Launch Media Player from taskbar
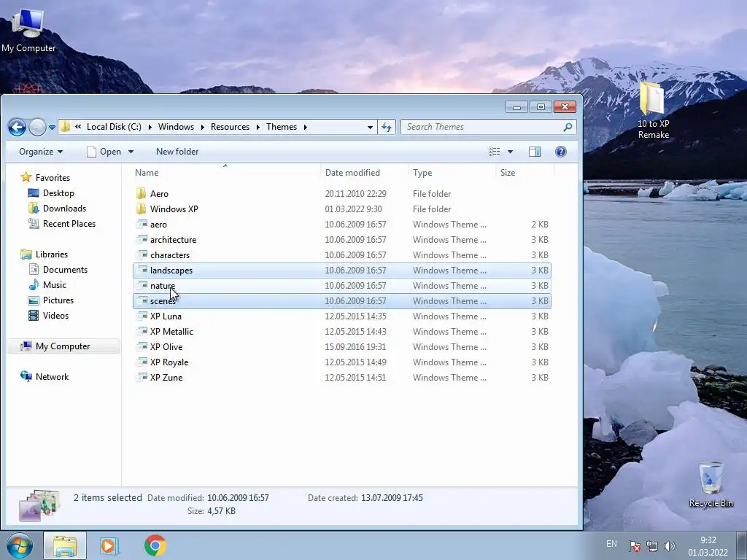This screenshot has height=560, width=747. click(108, 545)
